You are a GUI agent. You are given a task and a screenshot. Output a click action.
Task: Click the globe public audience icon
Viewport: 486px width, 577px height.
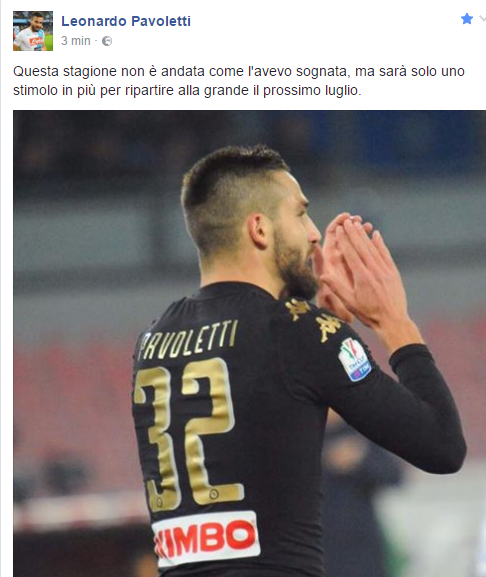click(107, 41)
